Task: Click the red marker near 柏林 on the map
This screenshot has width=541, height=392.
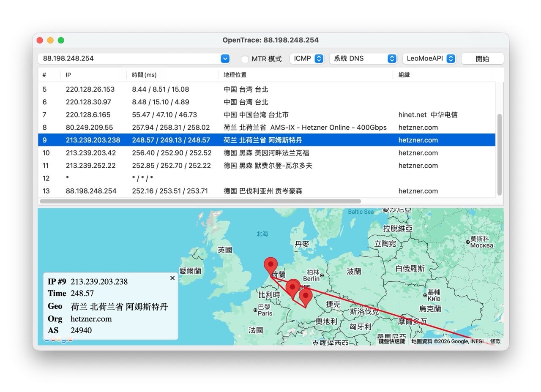Action: pyautogui.click(x=292, y=286)
